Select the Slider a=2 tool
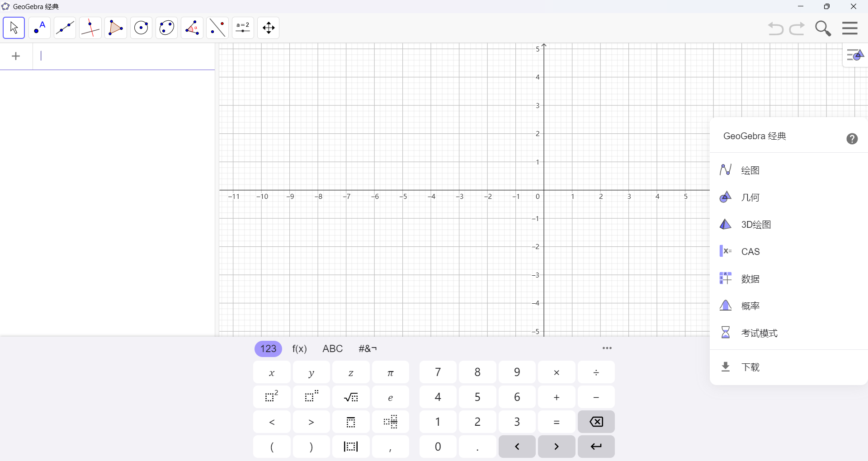This screenshot has height=461, width=868. click(243, 28)
